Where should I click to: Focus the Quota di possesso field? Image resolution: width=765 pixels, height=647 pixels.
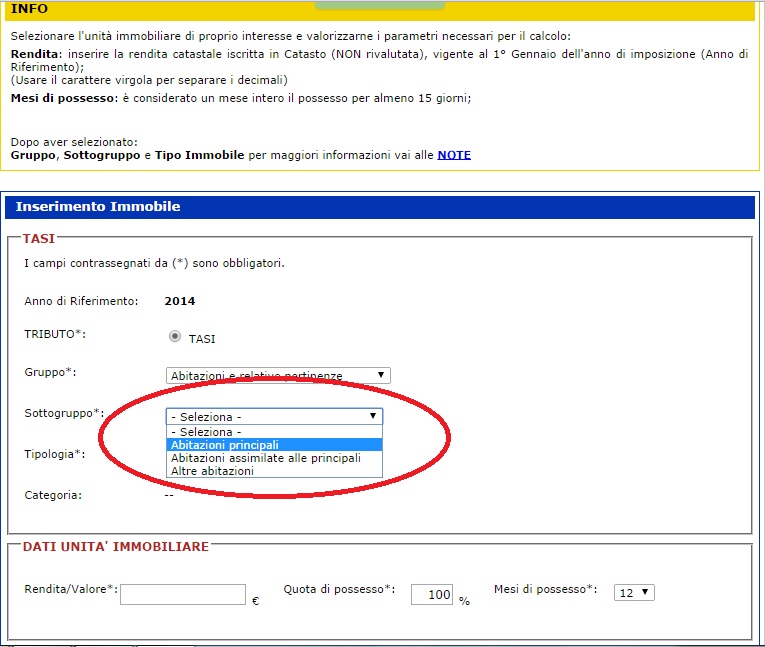coord(432,594)
